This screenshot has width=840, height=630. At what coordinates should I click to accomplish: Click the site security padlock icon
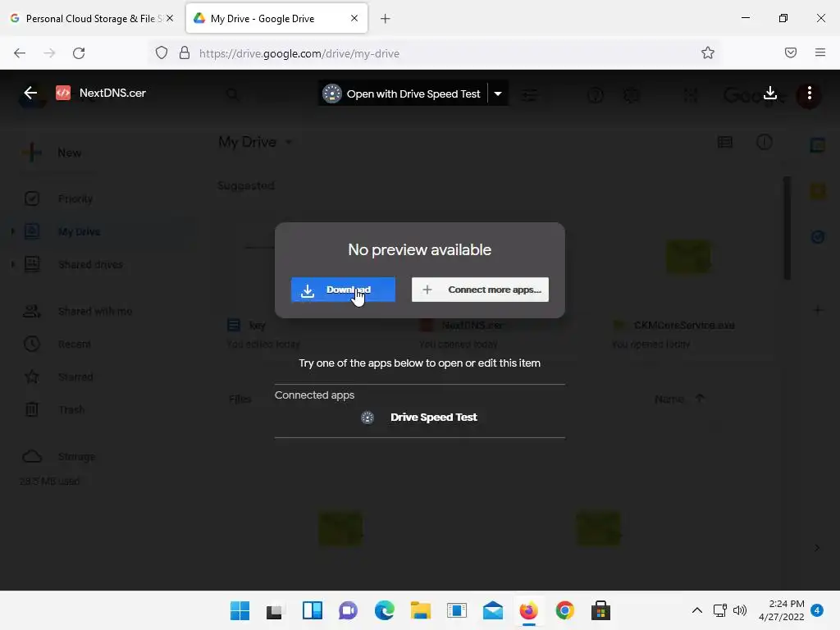pyautogui.click(x=185, y=53)
